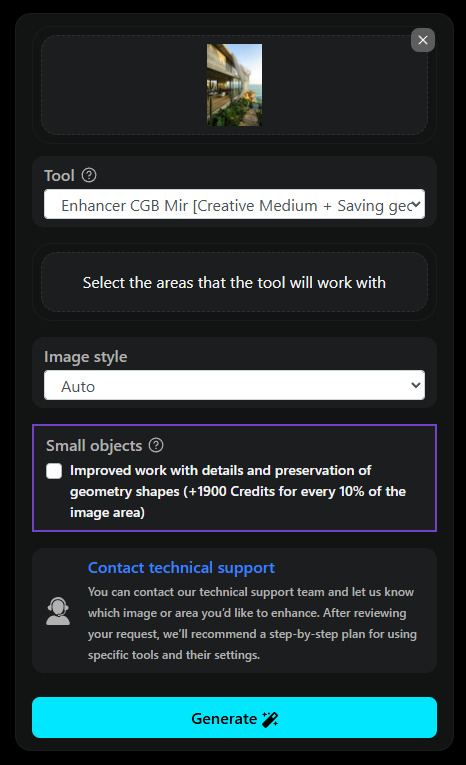
Task: Click the uploaded building image thumbnail
Action: click(x=234, y=85)
